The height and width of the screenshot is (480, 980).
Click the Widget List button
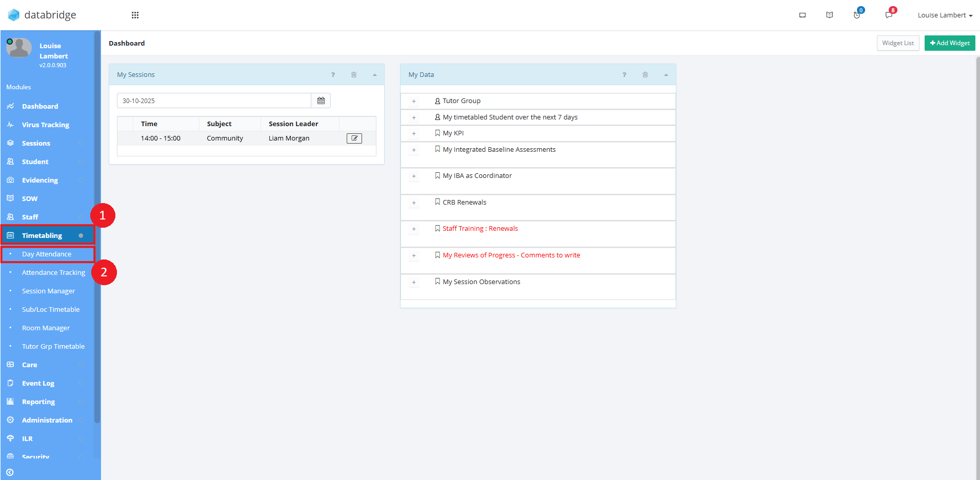(898, 43)
